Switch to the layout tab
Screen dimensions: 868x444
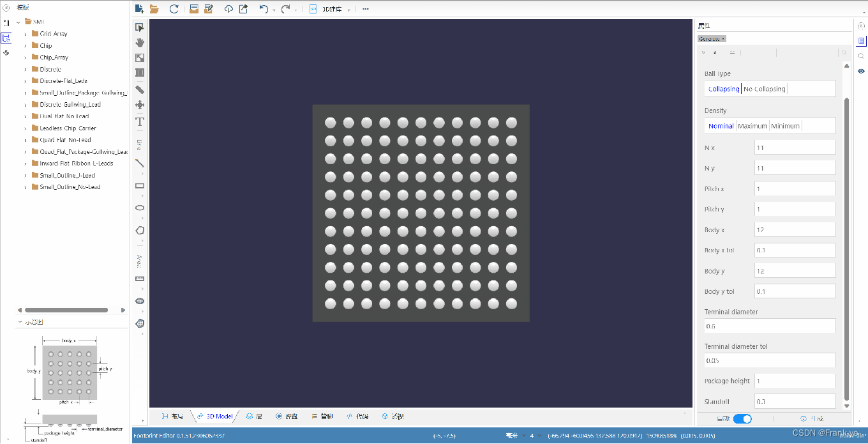tap(173, 416)
